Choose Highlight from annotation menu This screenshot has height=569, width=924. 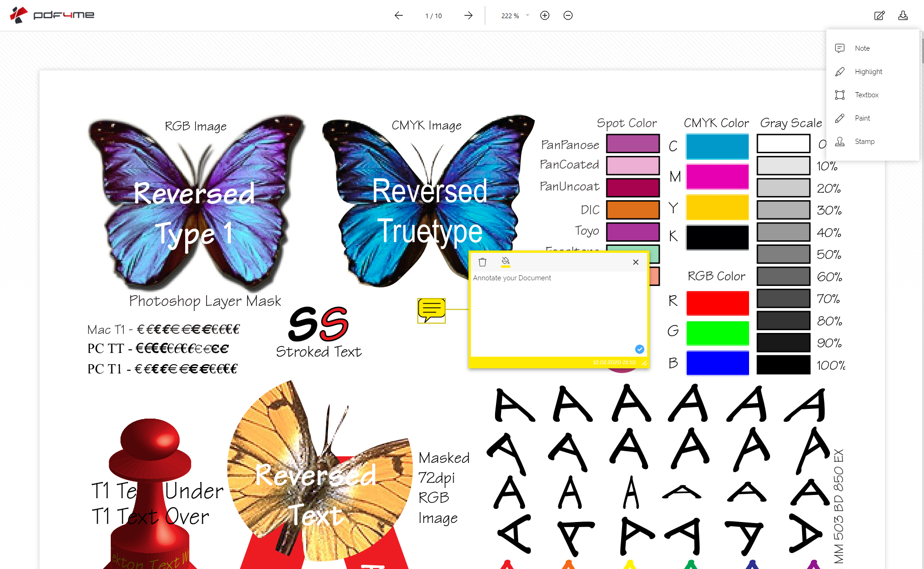tap(868, 72)
